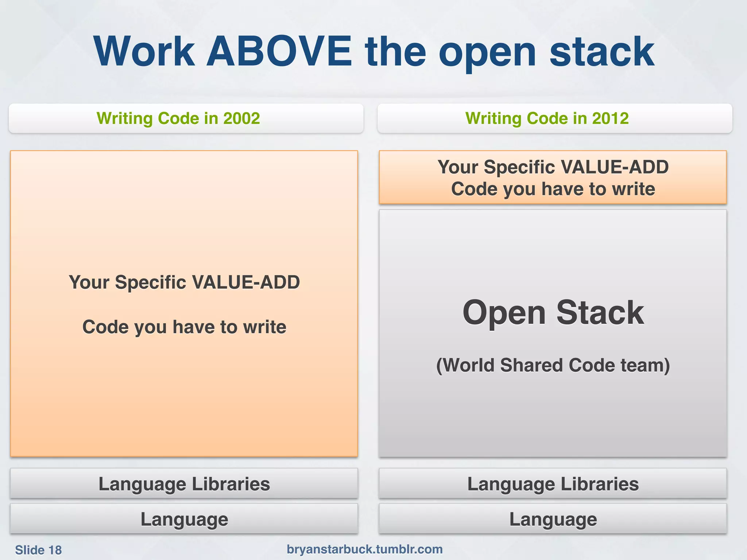Open the bryanstarbuck.tumblr.com link
The width and height of the screenshot is (747, 560).
tap(365, 549)
